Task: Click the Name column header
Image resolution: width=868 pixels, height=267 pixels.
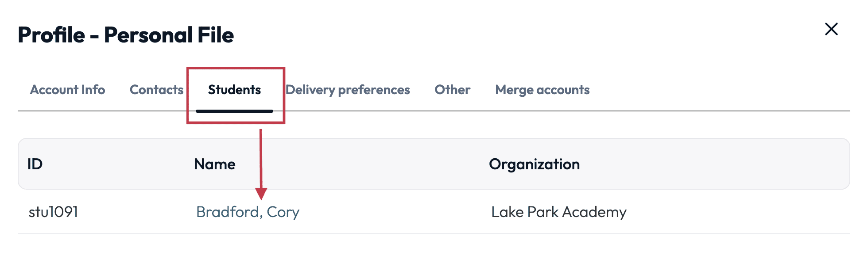Action: click(x=215, y=164)
